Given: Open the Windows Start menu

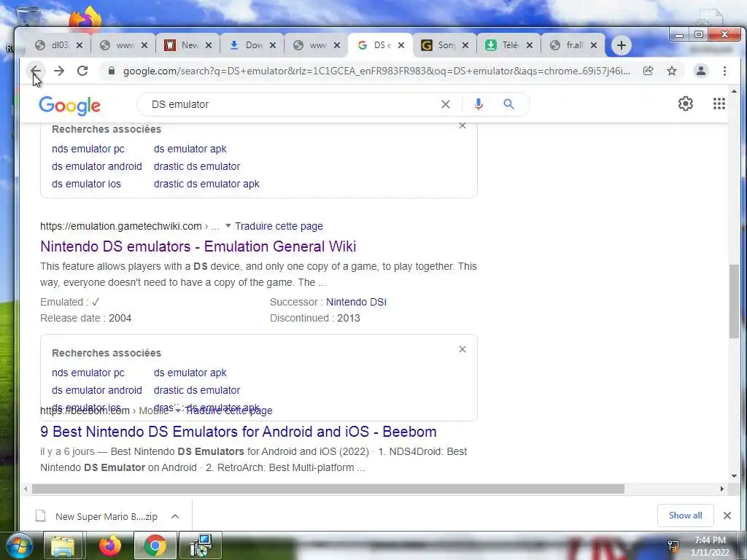Looking at the screenshot, I should (x=20, y=545).
